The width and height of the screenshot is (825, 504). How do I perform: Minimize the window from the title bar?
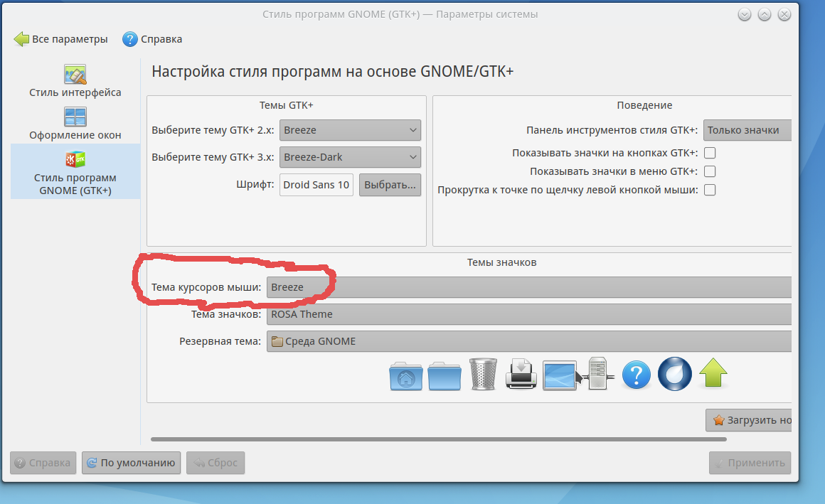coord(745,15)
